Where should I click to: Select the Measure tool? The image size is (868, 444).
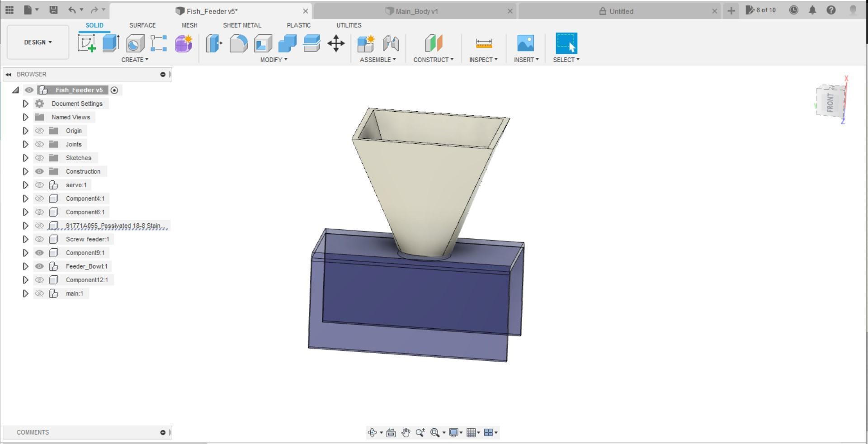coord(484,43)
